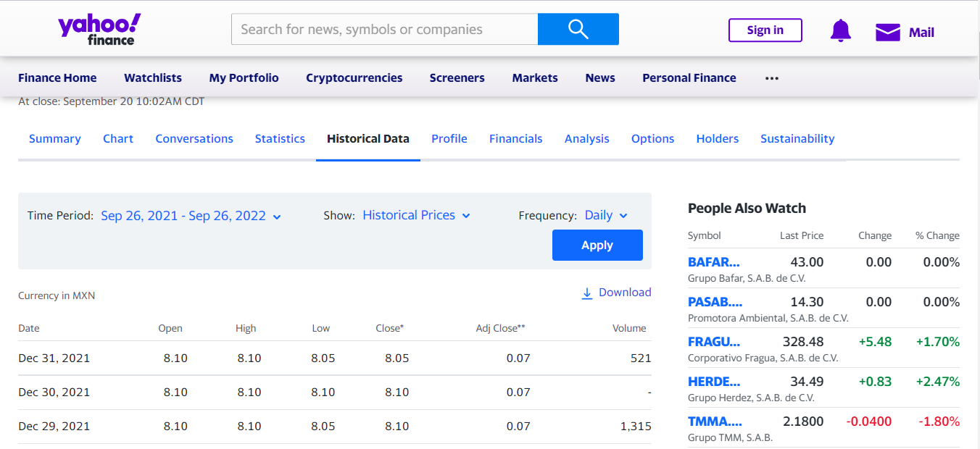
Task: Open the TMMA symbol link
Action: tap(715, 421)
